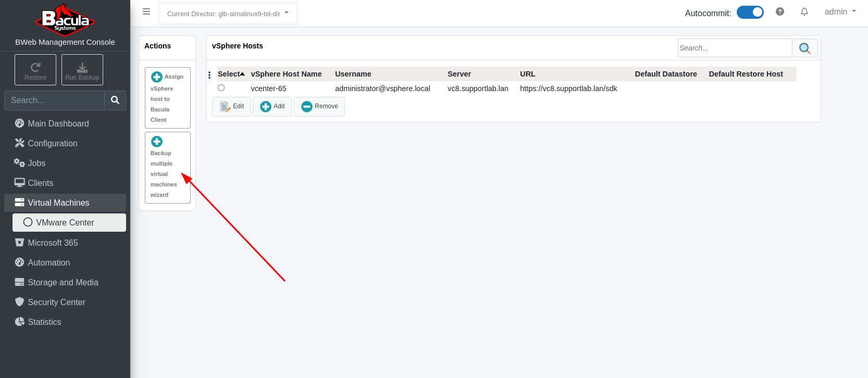This screenshot has width=868, height=378.
Task: Click the Clients monitor icon
Action: [x=19, y=182]
